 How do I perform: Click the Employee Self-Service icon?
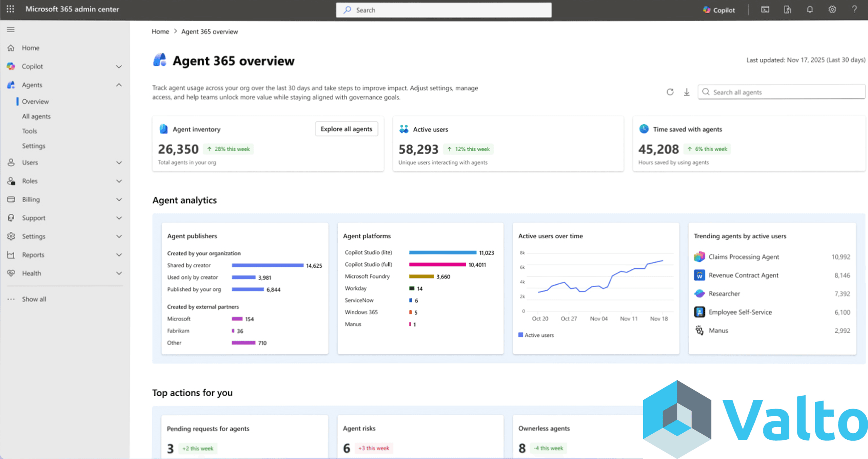(699, 312)
